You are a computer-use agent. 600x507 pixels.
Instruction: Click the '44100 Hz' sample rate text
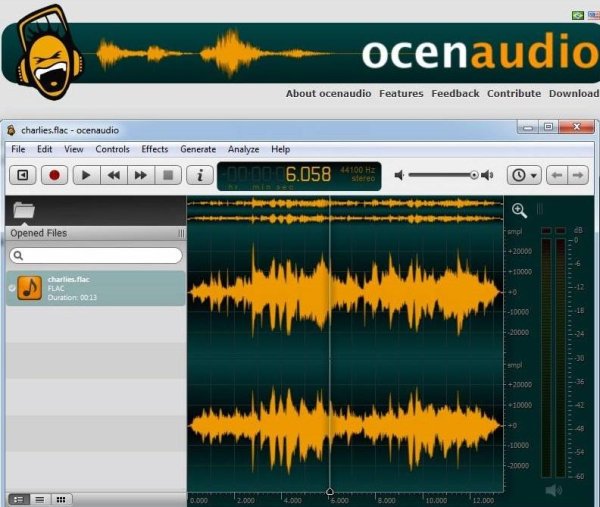click(x=357, y=170)
